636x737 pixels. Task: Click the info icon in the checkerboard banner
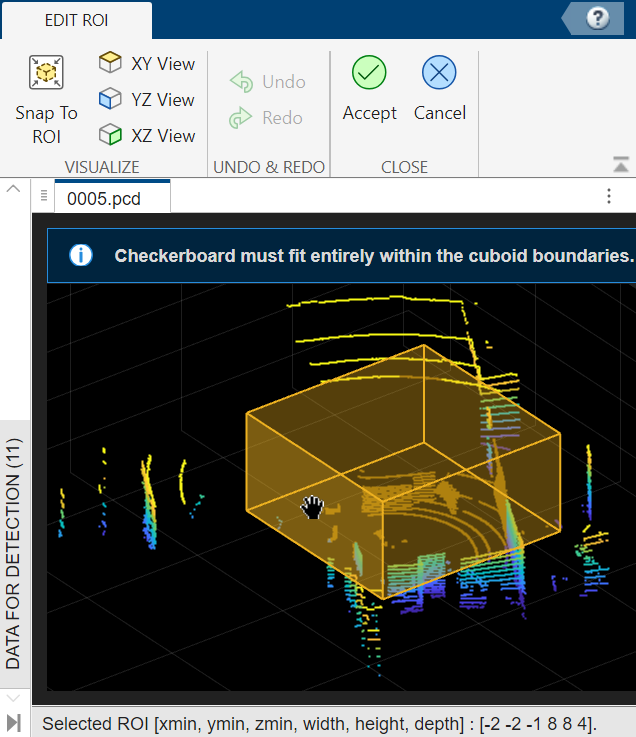pos(81,256)
